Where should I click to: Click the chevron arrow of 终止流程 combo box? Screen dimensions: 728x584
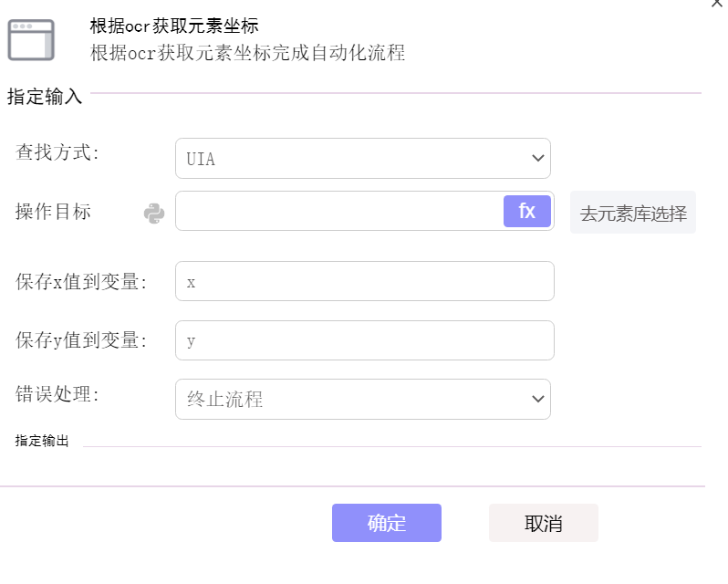(x=538, y=399)
